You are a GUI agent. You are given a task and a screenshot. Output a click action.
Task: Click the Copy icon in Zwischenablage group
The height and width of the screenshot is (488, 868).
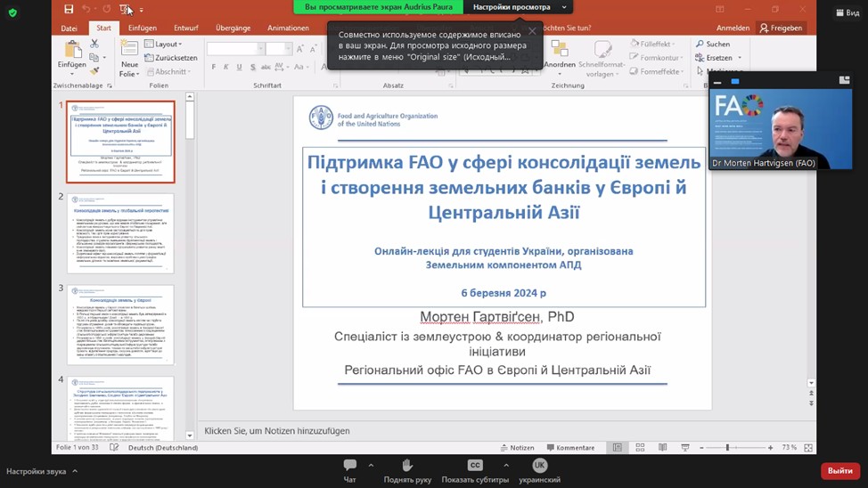pyautogui.click(x=94, y=57)
